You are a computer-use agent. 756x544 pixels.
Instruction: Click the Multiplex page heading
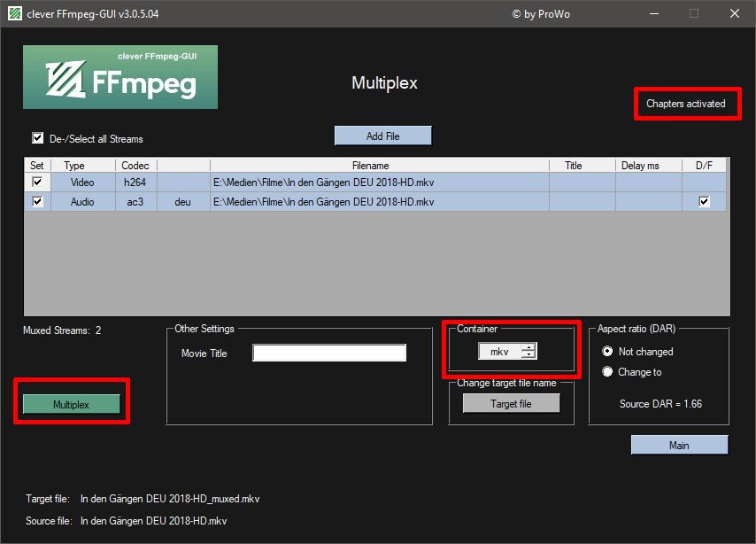pos(384,82)
